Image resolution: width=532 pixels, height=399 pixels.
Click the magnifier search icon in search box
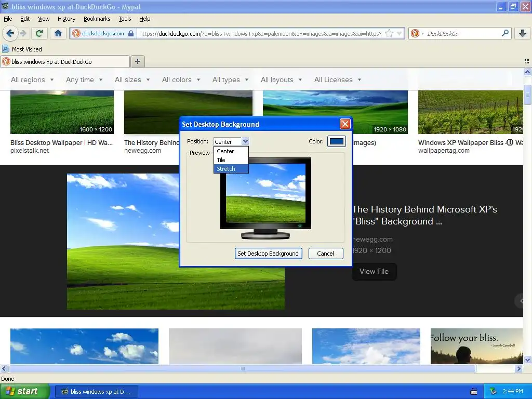(505, 33)
